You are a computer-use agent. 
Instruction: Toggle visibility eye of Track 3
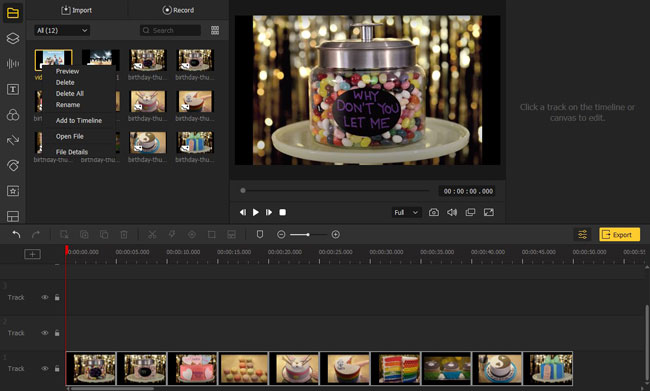44,297
